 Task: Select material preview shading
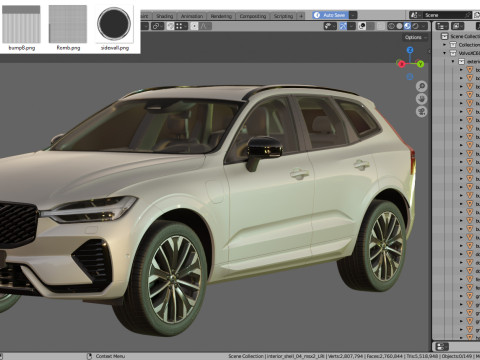pyautogui.click(x=407, y=26)
